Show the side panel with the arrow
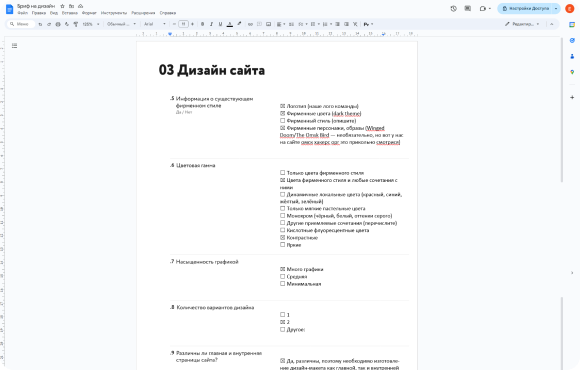Viewport: 580px width, 370px height. point(572,273)
